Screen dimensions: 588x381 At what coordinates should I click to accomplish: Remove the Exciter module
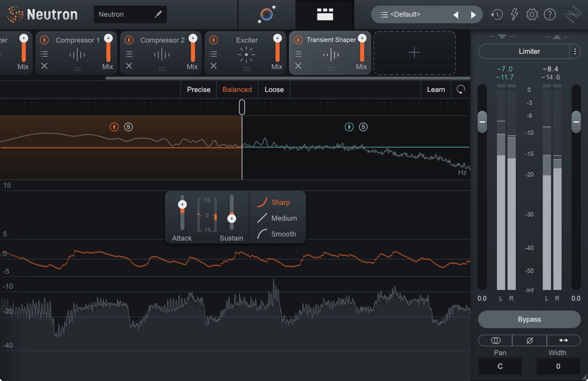click(x=213, y=66)
